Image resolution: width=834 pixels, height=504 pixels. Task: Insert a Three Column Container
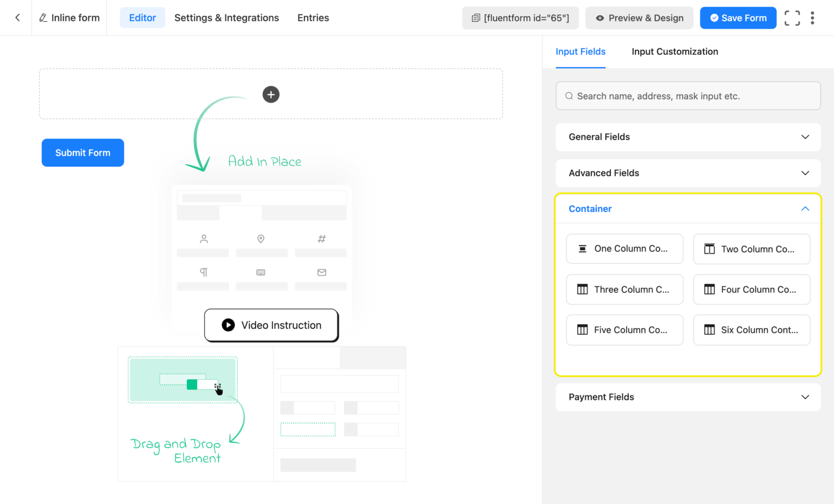point(624,289)
